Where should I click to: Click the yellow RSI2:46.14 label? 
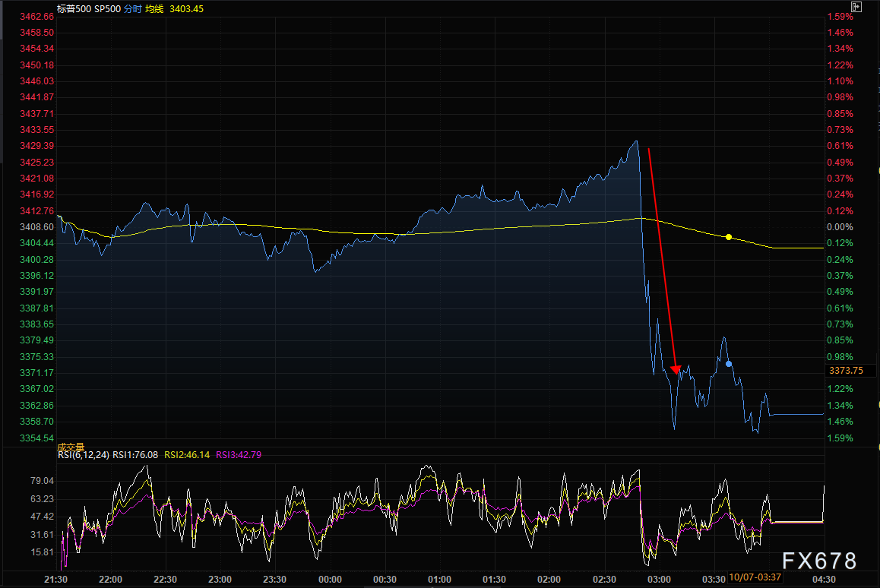click(185, 455)
